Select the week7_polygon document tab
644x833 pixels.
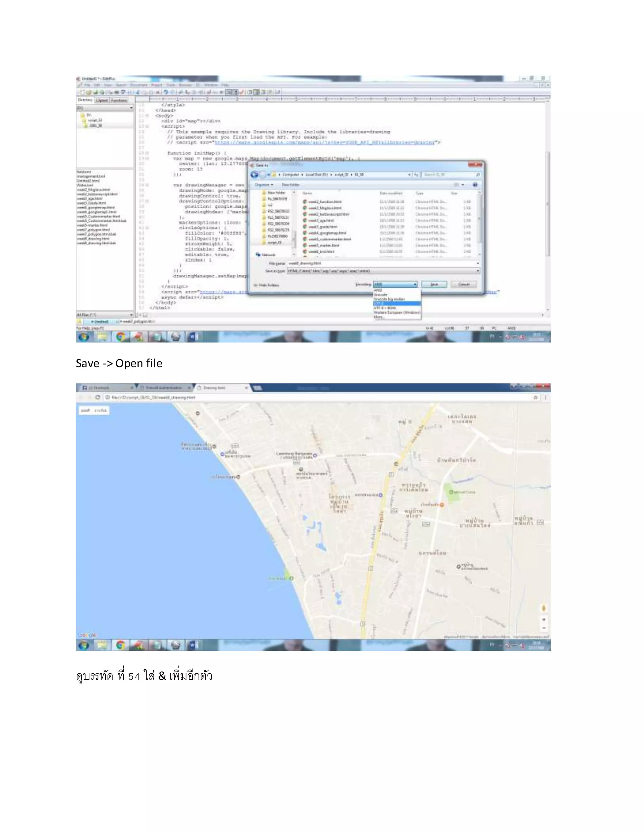pyautogui.click(x=138, y=322)
